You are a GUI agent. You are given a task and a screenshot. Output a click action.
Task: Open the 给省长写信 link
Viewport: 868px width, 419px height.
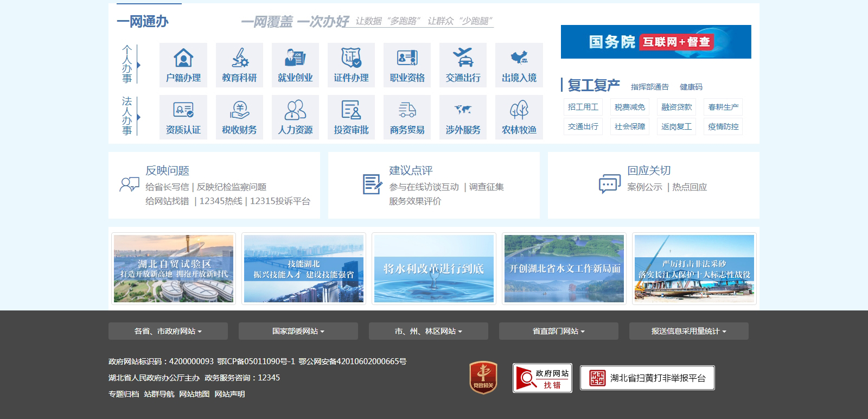pos(167,187)
